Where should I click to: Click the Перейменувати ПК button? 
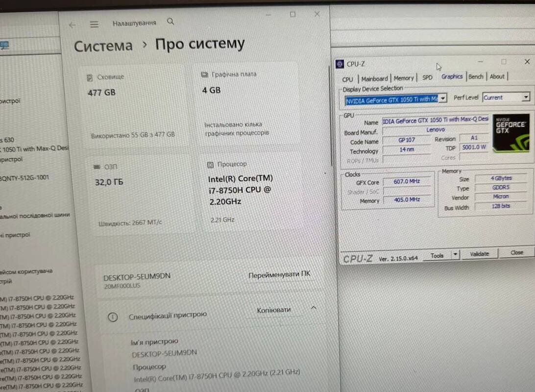click(279, 275)
